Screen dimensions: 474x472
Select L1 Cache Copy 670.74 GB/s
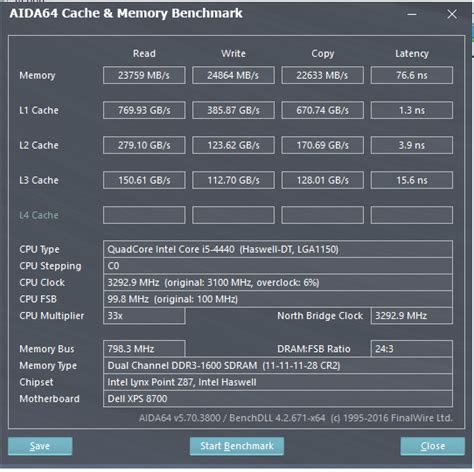(322, 110)
